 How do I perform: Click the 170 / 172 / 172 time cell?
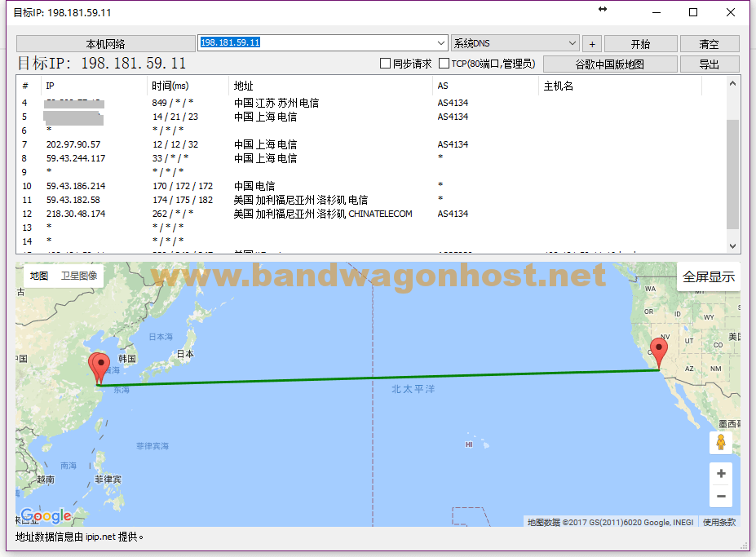(182, 186)
